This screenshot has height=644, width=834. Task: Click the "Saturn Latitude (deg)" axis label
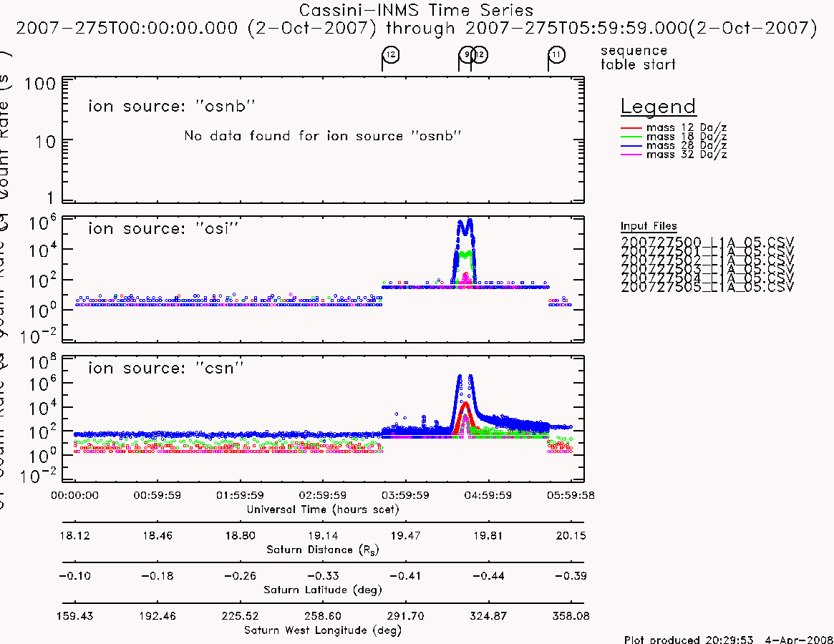pyautogui.click(x=322, y=590)
